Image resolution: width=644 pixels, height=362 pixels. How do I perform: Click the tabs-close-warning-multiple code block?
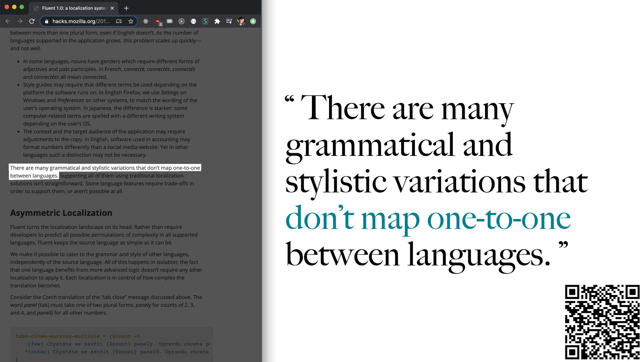[x=111, y=344]
